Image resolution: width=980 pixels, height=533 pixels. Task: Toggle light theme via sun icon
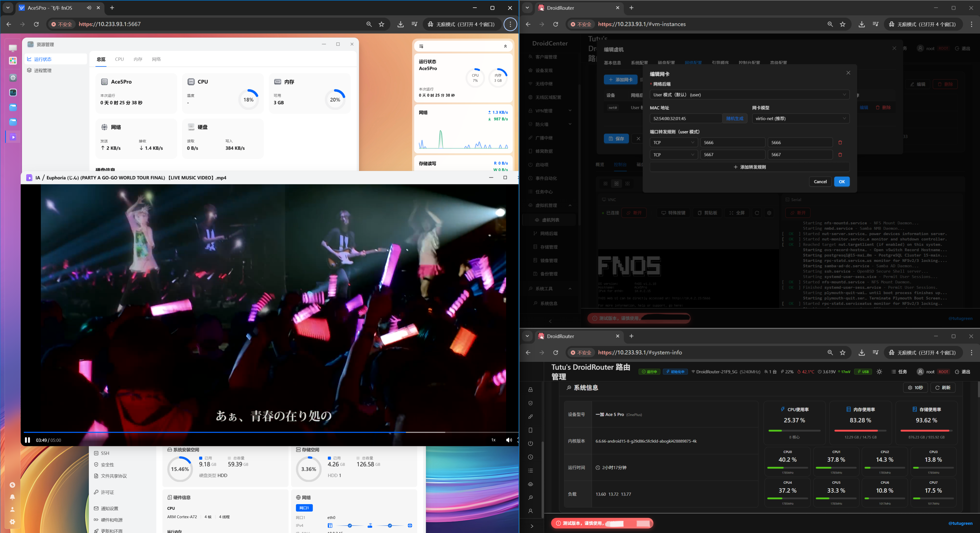coord(879,372)
